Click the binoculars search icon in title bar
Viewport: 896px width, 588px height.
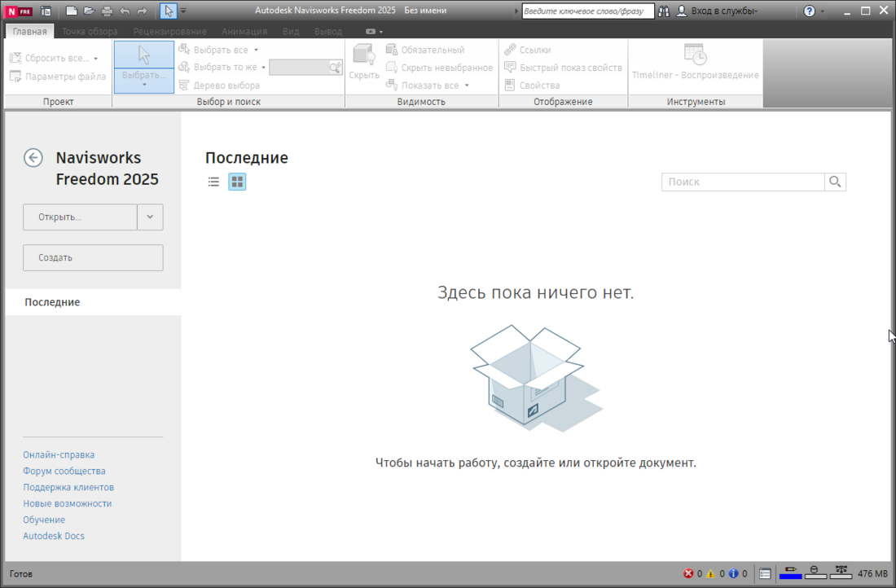click(x=663, y=11)
